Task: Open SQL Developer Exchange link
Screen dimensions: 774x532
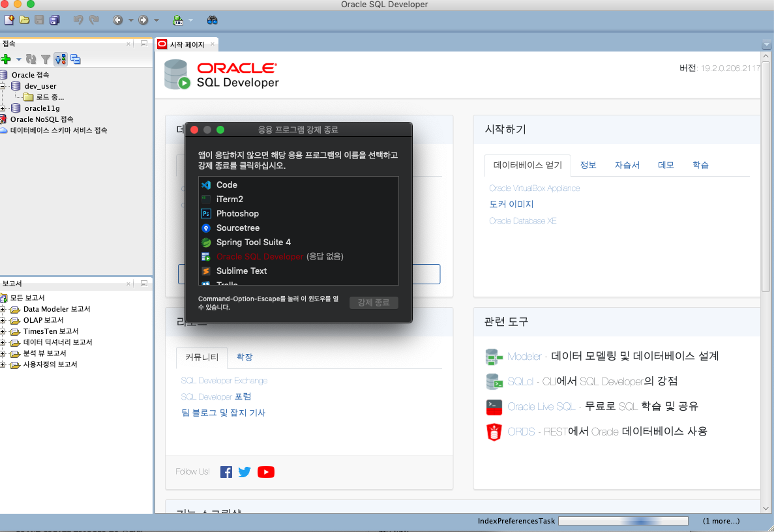Action: click(x=224, y=381)
